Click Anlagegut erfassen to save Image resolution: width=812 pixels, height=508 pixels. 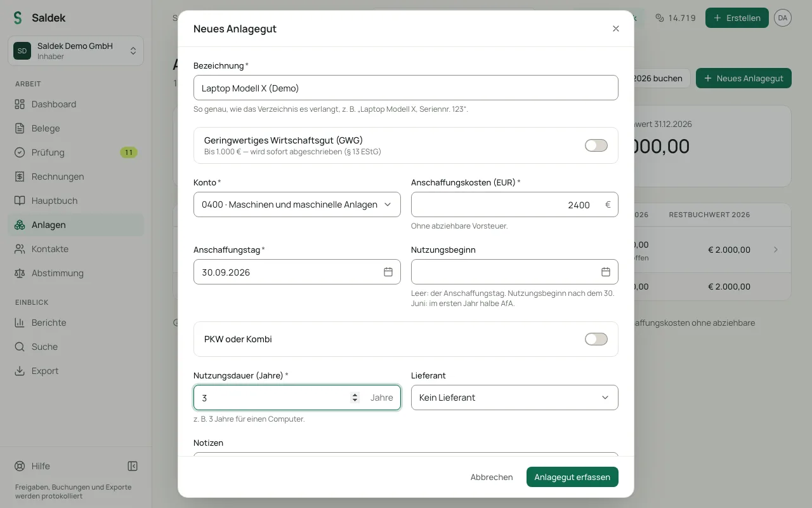tap(572, 477)
